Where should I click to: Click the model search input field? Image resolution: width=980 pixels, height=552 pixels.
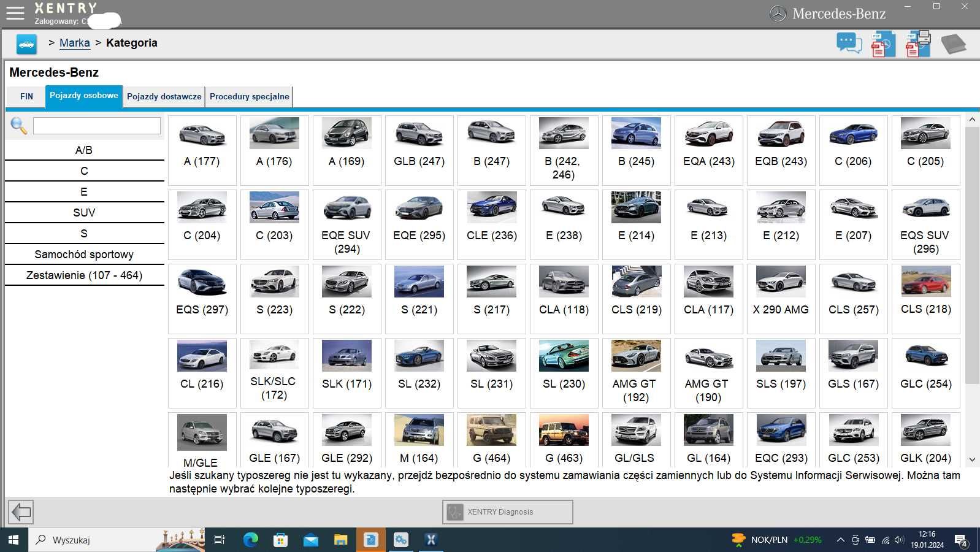click(x=97, y=126)
